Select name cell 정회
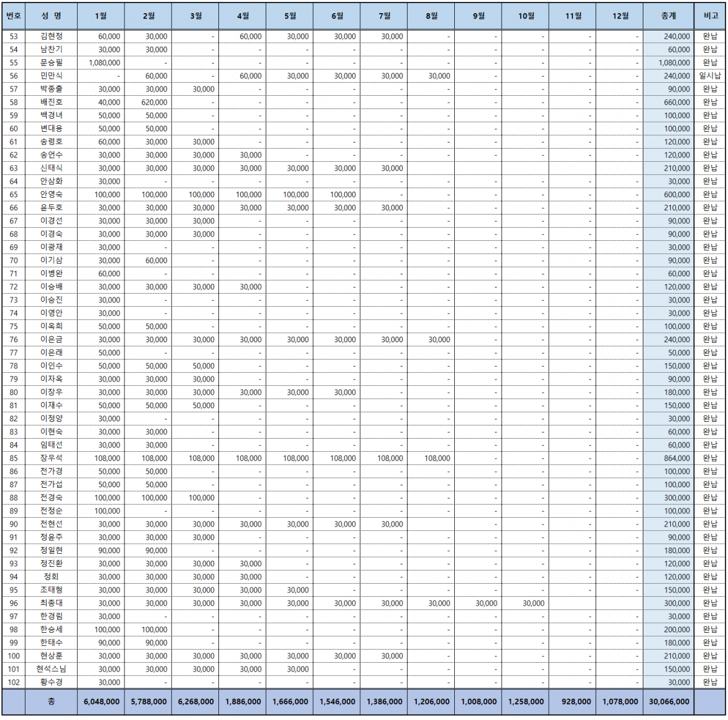The height and width of the screenshot is (720, 728). click(x=51, y=576)
